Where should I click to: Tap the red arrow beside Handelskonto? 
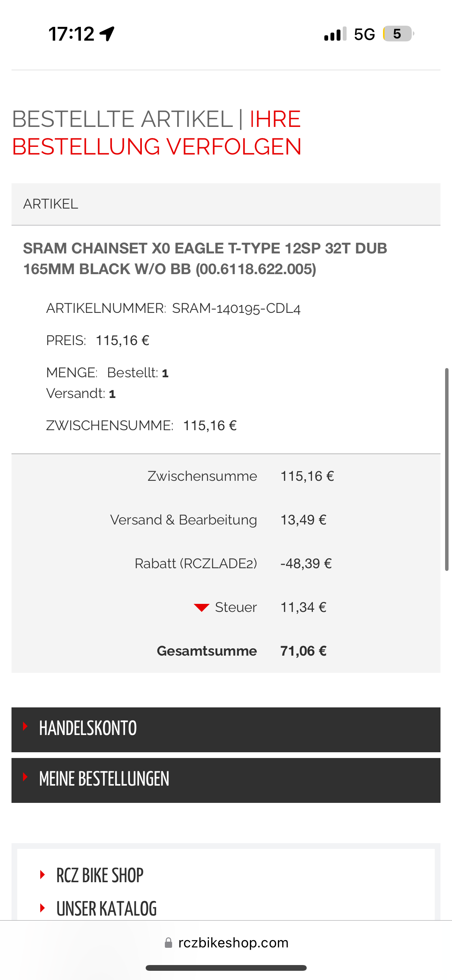(25, 726)
